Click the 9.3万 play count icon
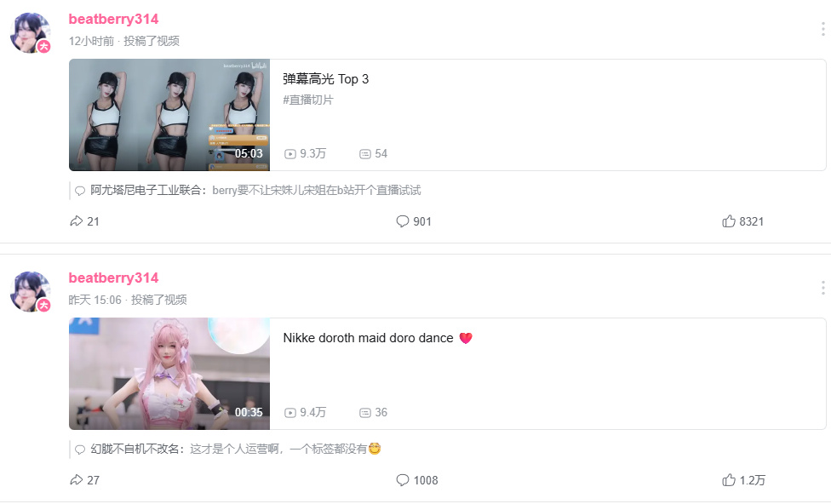 tap(289, 154)
